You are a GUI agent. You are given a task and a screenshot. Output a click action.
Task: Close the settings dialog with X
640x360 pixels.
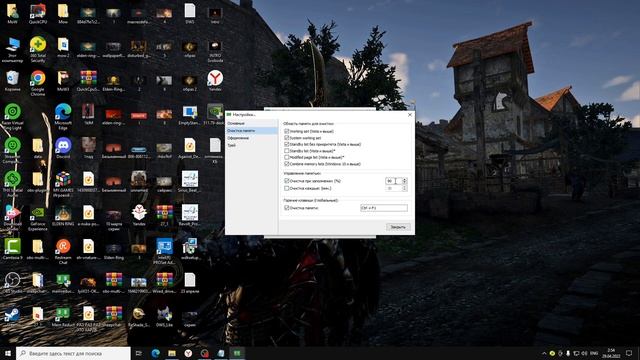[x=410, y=115]
